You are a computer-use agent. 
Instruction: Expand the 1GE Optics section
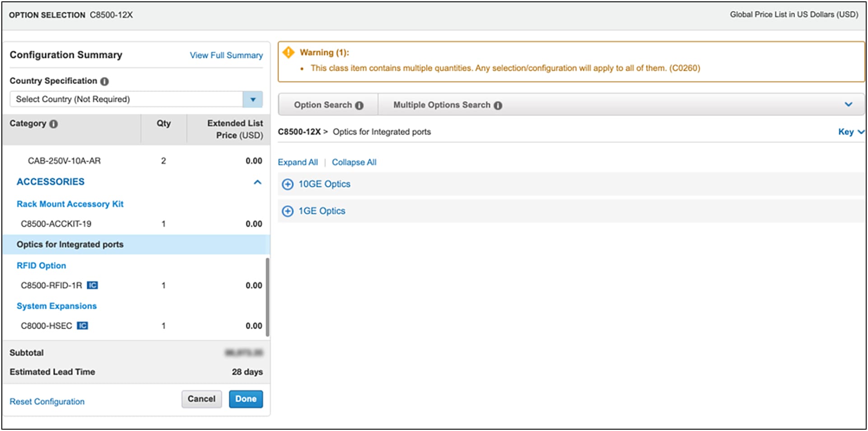[288, 211]
